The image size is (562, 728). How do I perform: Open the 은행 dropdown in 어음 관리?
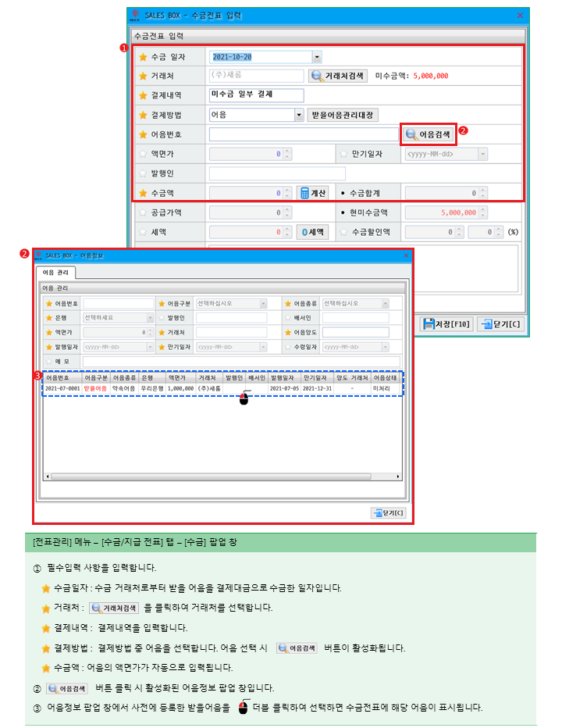150,318
